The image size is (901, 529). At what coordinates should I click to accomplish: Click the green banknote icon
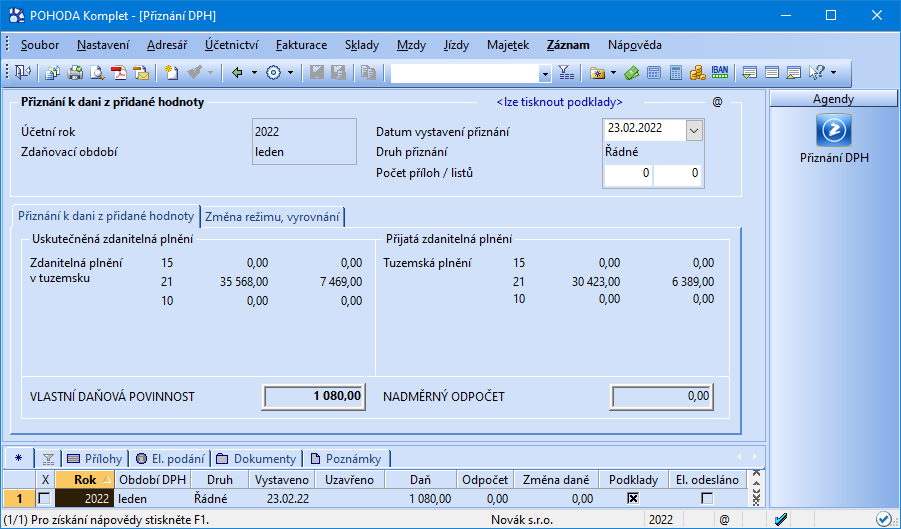tap(632, 73)
